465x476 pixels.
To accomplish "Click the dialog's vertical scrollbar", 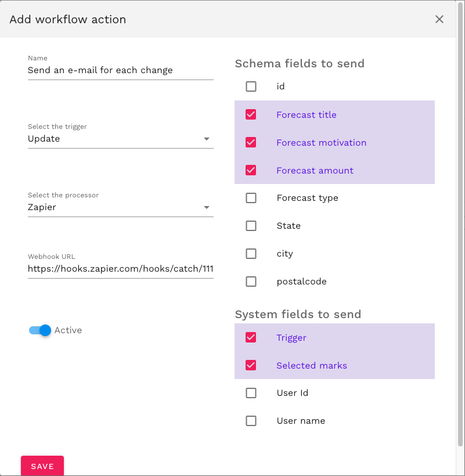I will (460, 232).
